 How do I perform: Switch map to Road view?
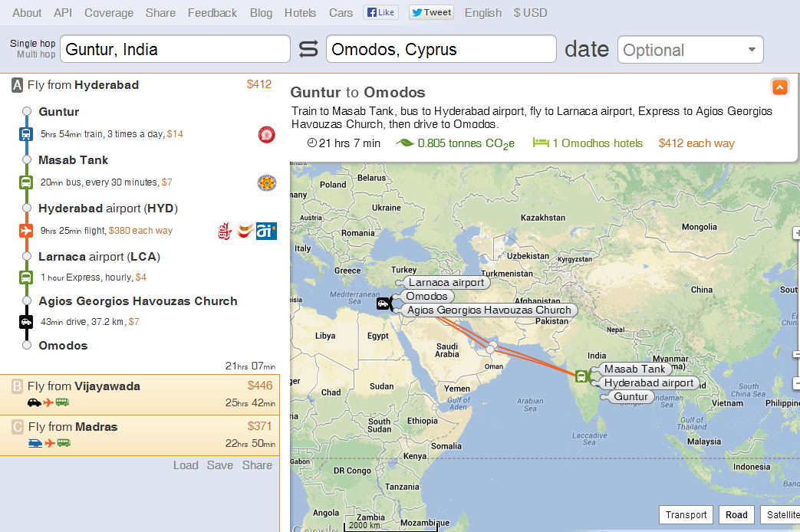click(x=736, y=514)
